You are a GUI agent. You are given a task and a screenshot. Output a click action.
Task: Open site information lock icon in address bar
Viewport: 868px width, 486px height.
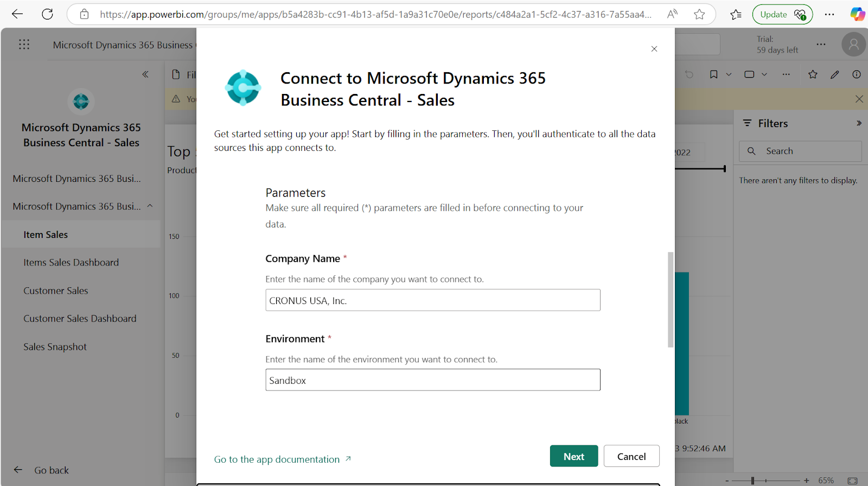[x=84, y=14]
